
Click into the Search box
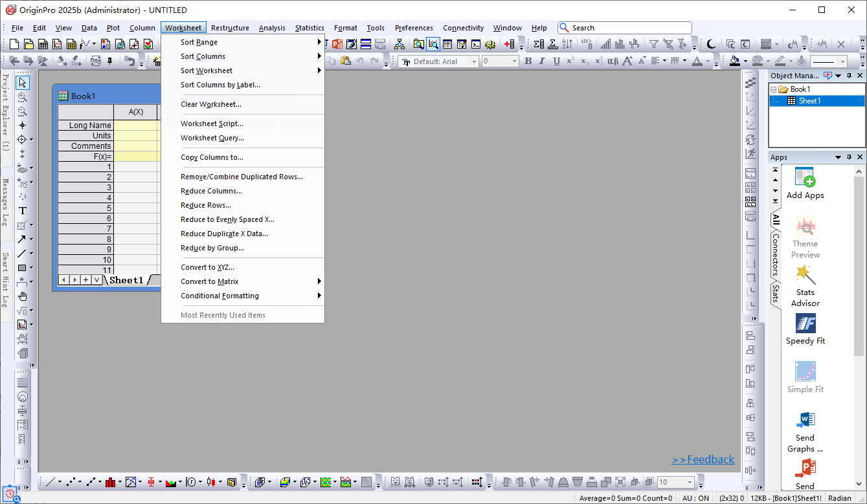[625, 28]
